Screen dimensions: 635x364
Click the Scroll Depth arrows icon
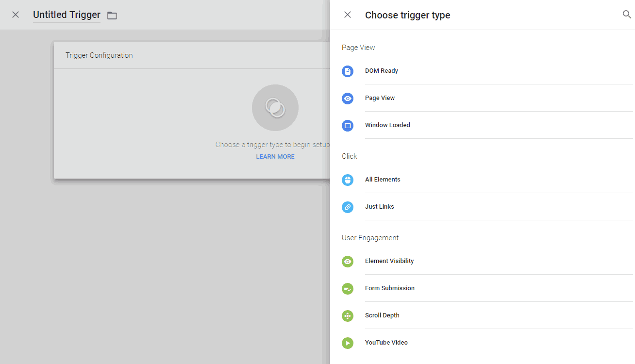click(348, 316)
